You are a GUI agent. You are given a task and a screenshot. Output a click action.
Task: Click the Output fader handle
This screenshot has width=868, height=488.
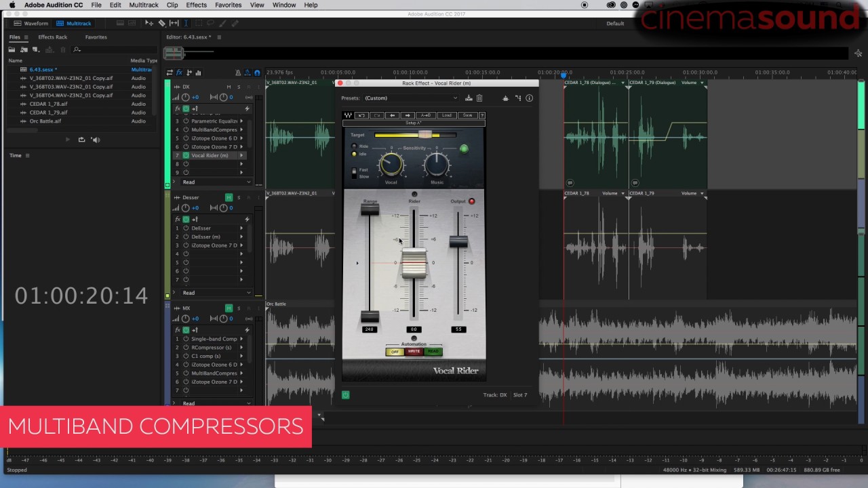coord(458,241)
